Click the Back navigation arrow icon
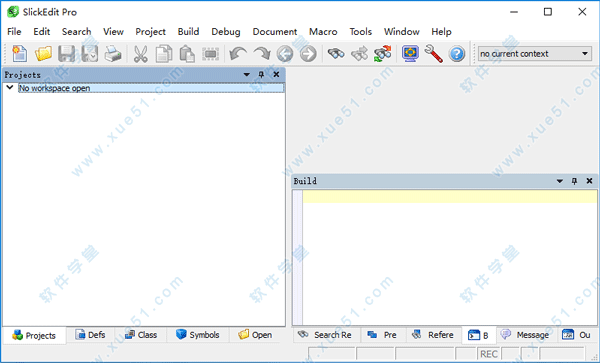Image resolution: width=600 pixels, height=363 pixels. click(285, 54)
